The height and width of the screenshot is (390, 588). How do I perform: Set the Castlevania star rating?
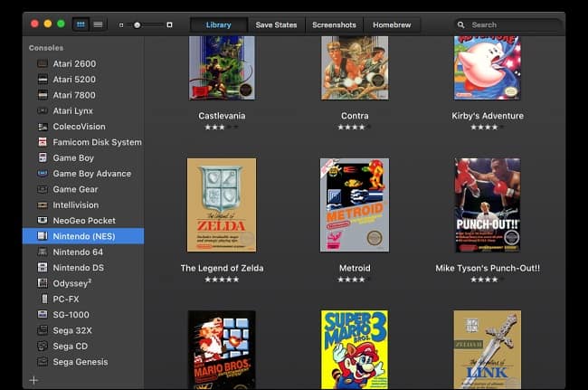click(x=222, y=127)
